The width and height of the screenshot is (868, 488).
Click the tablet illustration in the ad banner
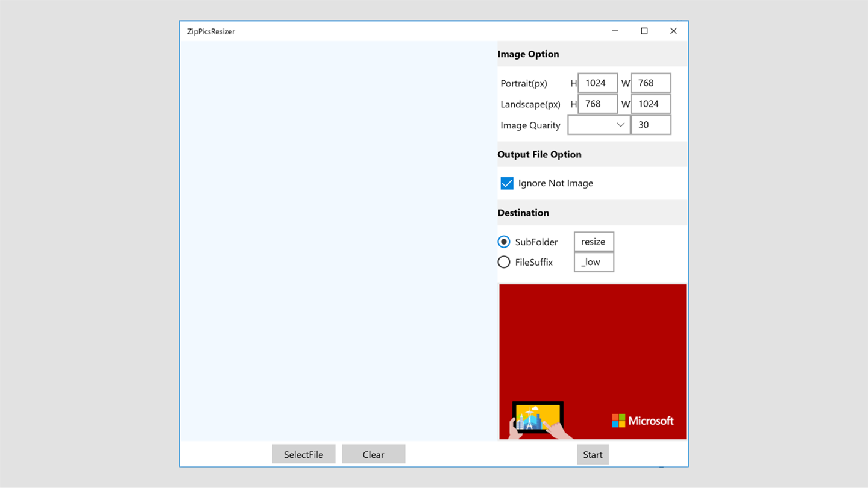click(x=537, y=418)
